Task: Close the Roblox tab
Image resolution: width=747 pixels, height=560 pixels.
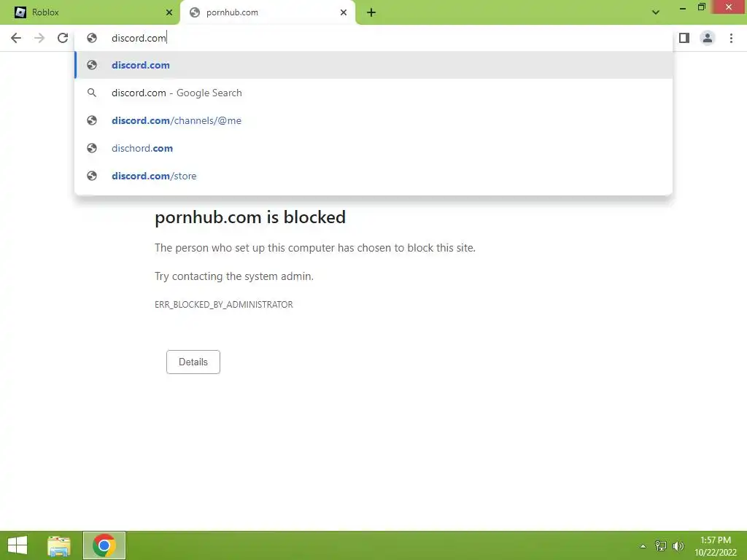Action: tap(169, 13)
